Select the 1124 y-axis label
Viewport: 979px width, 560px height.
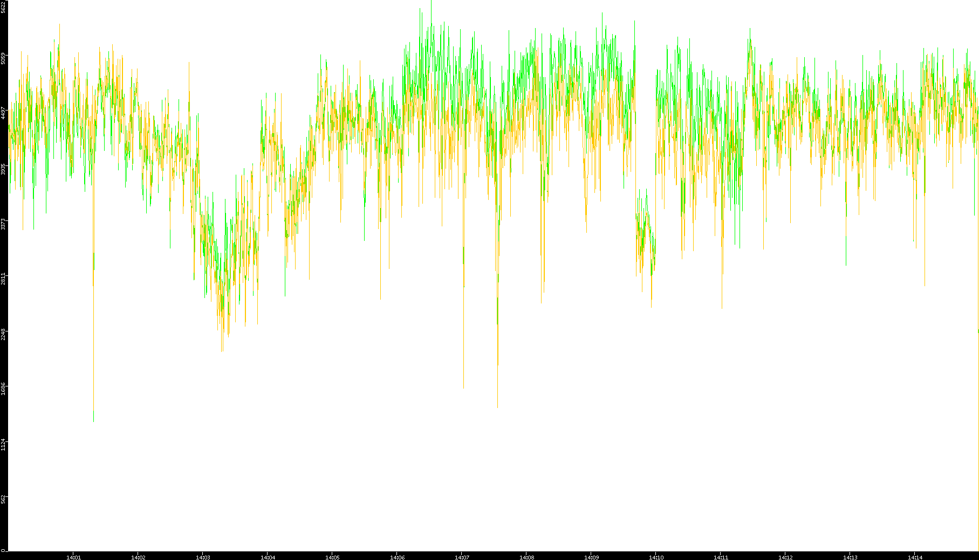(4, 444)
